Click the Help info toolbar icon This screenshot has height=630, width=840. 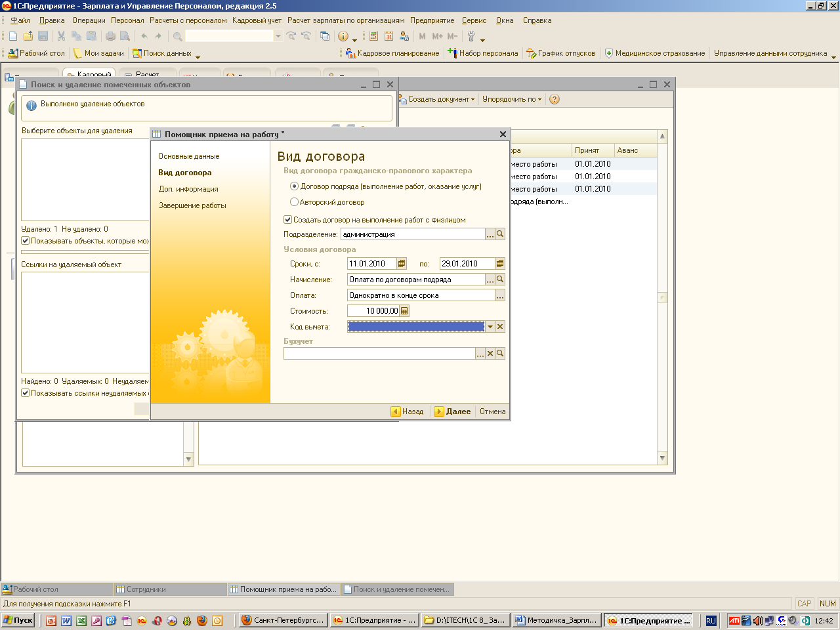coord(343,36)
